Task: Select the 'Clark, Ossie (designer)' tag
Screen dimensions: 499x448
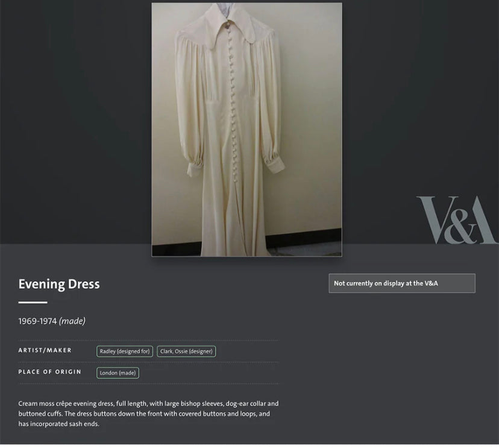Action: [186, 351]
